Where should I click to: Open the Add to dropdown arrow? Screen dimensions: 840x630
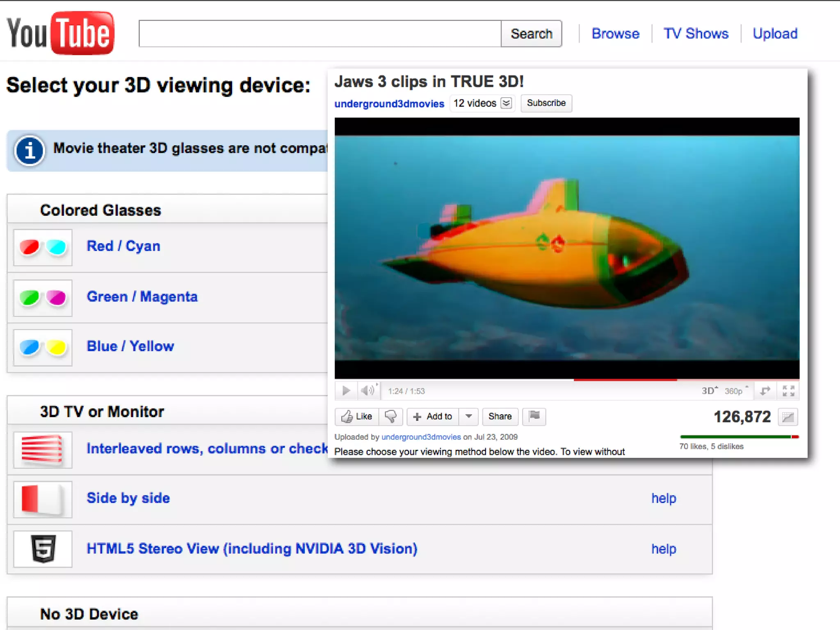coord(469,416)
